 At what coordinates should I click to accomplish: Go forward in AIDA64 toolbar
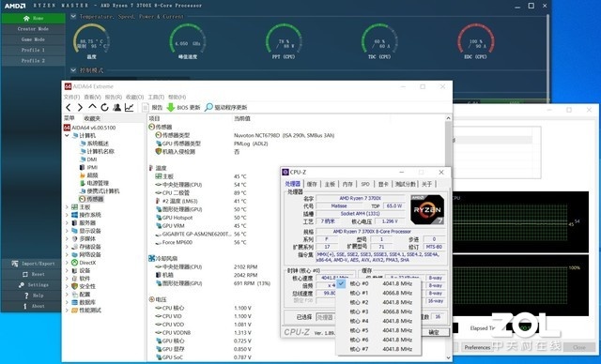click(80, 108)
